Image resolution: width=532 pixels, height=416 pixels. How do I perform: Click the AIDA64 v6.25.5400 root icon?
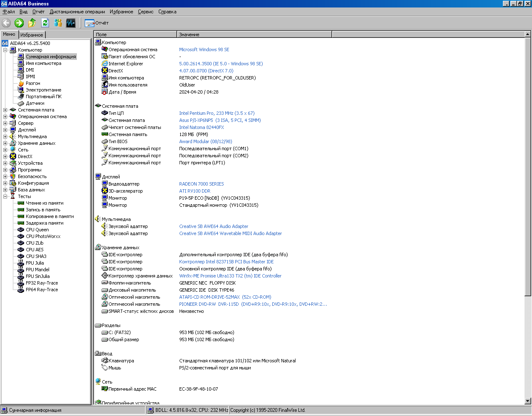pos(5,43)
